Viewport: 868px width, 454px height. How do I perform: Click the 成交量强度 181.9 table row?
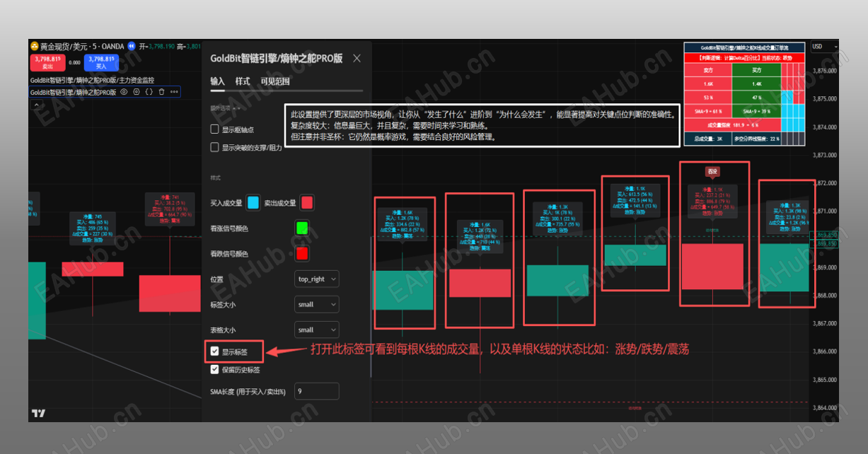733,124
